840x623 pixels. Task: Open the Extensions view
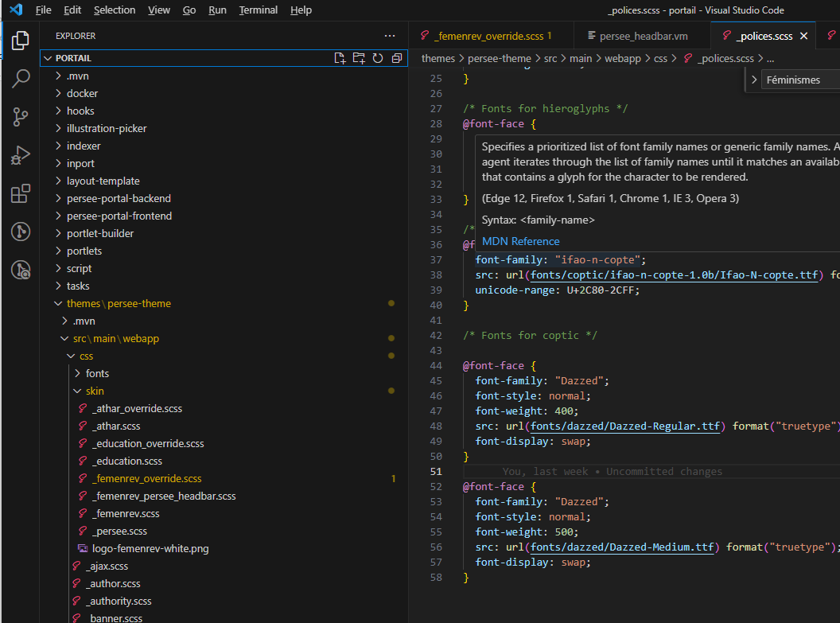(21, 193)
